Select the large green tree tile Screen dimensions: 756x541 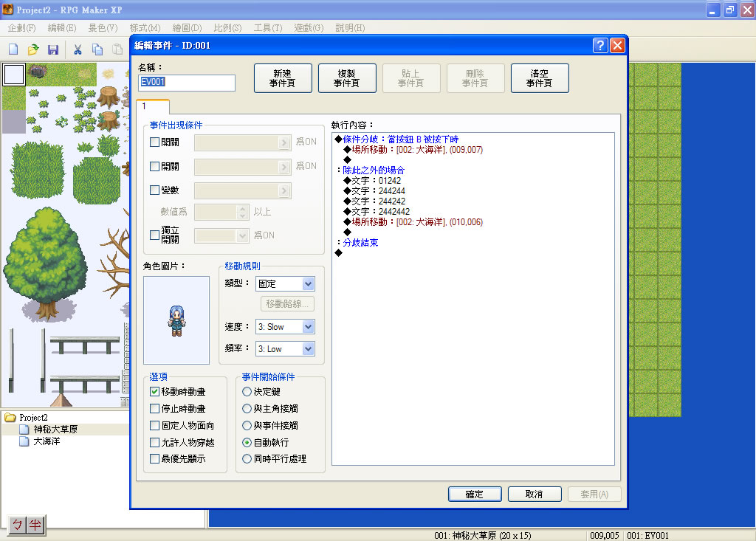pyautogui.click(x=46, y=264)
